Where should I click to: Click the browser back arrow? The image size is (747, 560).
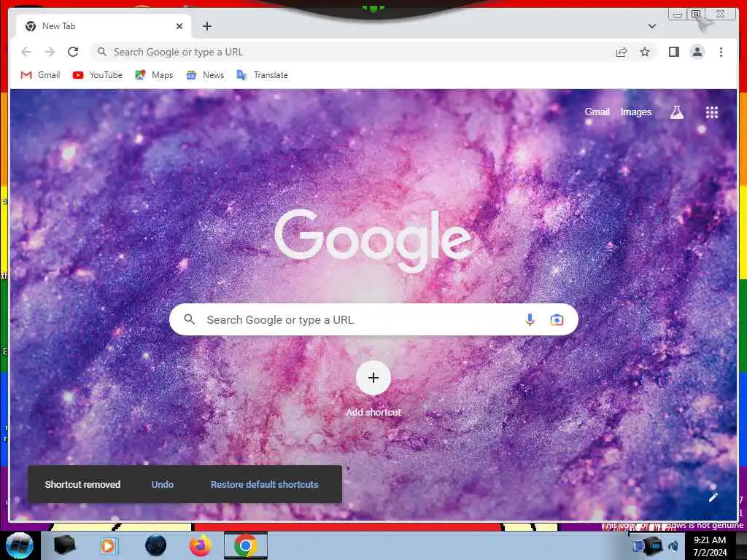point(26,52)
